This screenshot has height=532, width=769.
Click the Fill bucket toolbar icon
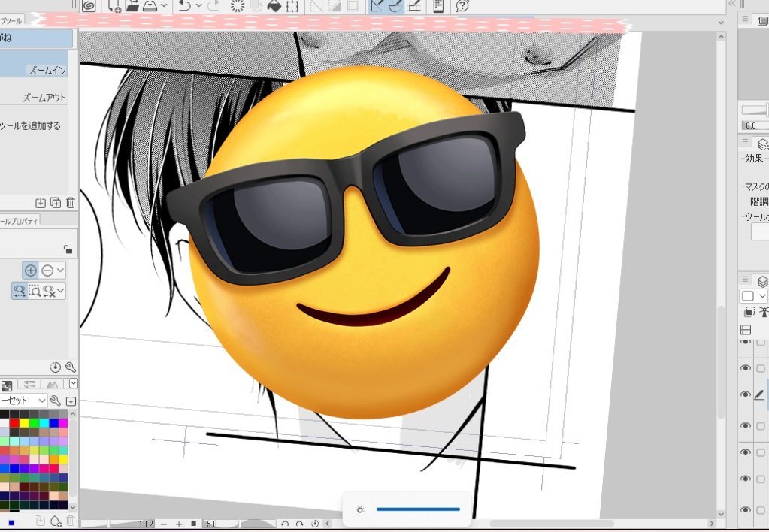click(274, 5)
